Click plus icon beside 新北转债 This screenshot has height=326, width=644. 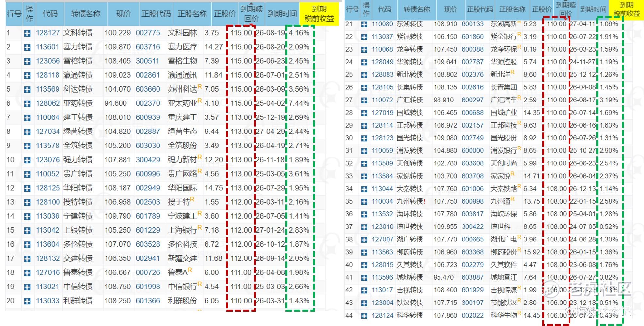click(x=364, y=75)
